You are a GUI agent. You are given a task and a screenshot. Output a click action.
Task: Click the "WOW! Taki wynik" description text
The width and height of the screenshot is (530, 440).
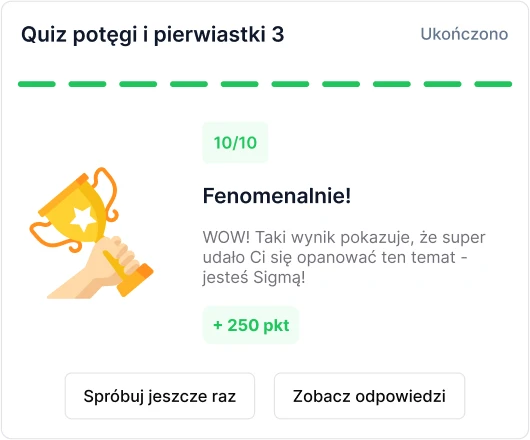(344, 258)
